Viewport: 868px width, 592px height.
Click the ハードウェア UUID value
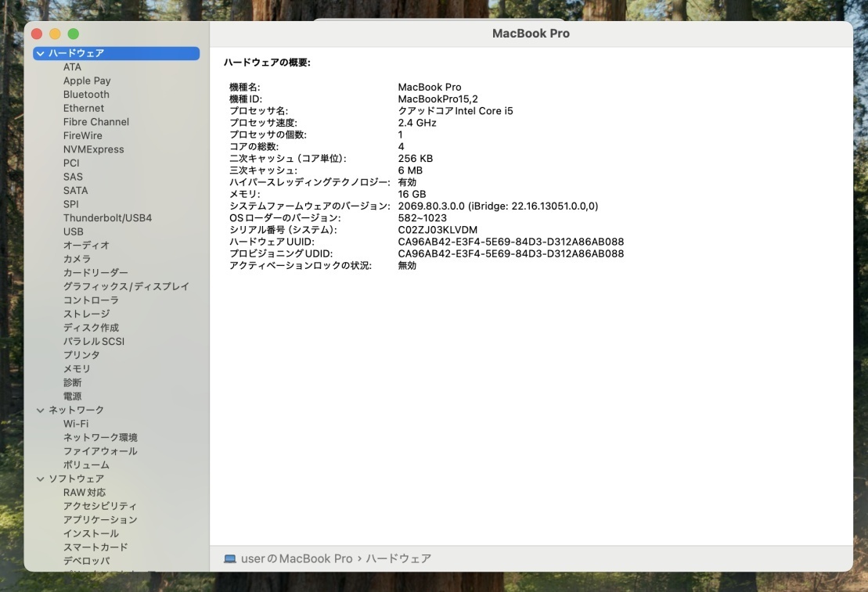[510, 242]
